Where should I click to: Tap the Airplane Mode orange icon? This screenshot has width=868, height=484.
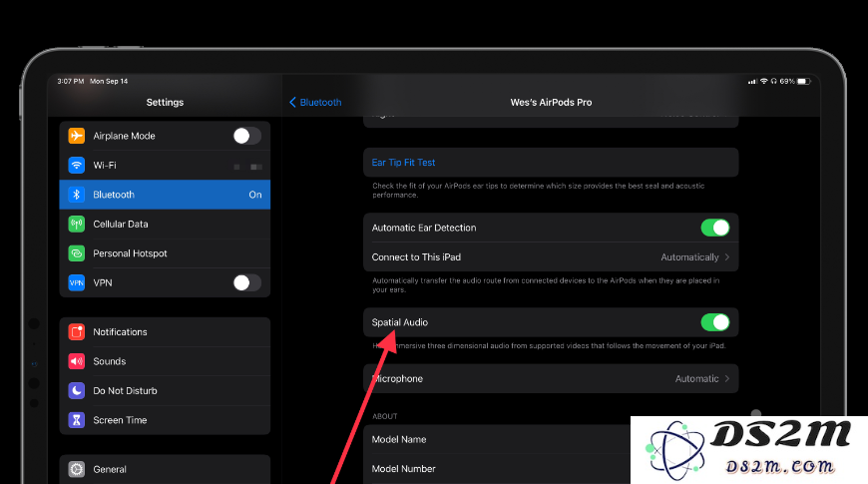point(77,136)
